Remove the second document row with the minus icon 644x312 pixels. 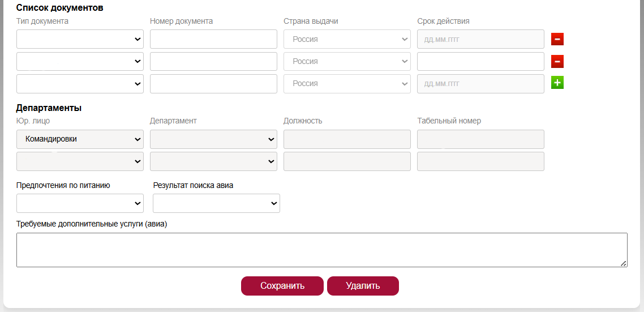coord(557,62)
